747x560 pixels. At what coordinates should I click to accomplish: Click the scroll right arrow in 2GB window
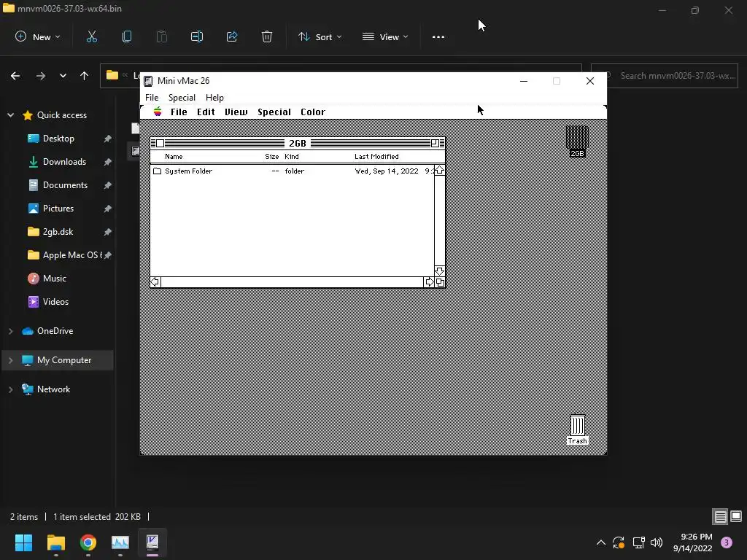coord(429,282)
